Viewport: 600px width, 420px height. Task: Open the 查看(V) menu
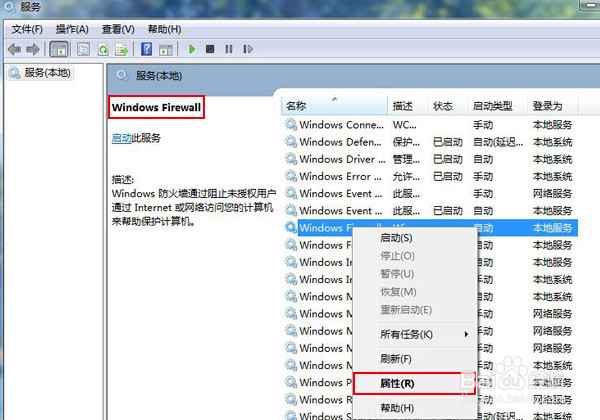[118, 29]
